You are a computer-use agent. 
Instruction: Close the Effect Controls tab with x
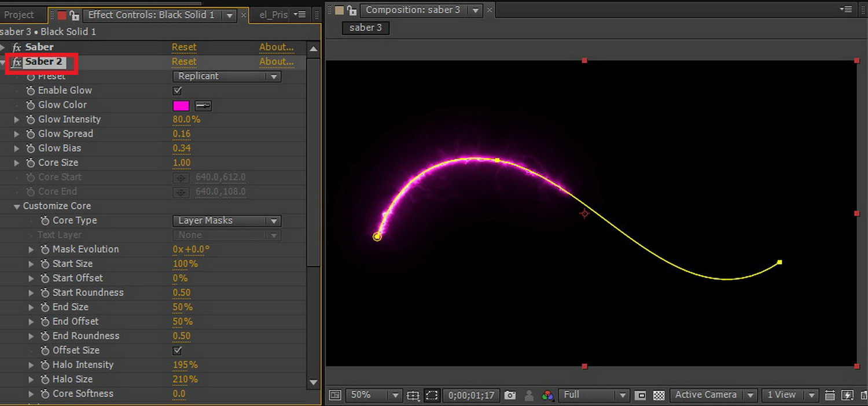pos(243,15)
